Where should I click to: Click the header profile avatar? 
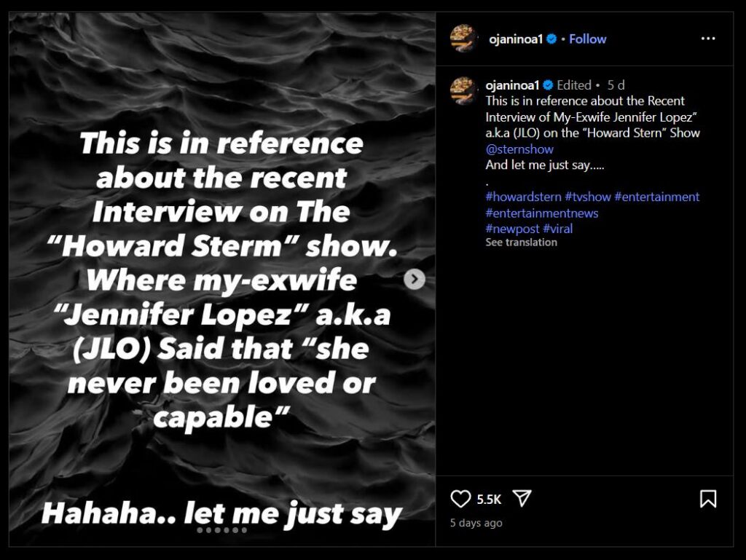point(463,39)
